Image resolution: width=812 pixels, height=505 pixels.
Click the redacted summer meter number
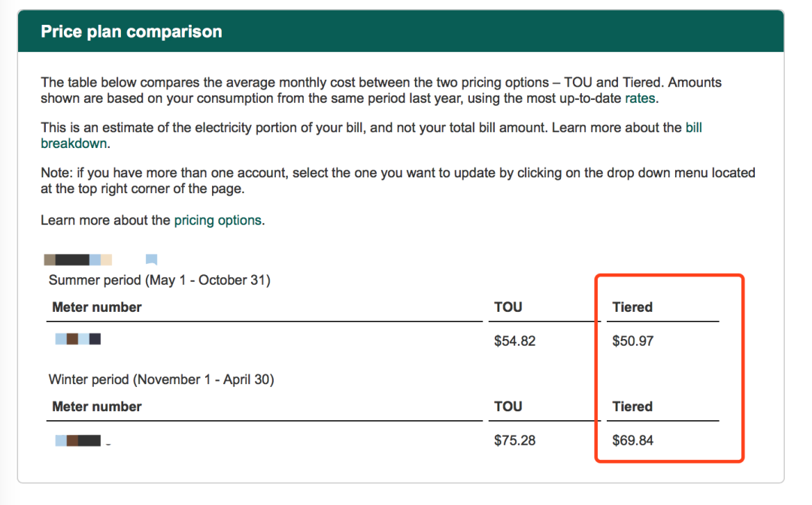pyautogui.click(x=78, y=340)
